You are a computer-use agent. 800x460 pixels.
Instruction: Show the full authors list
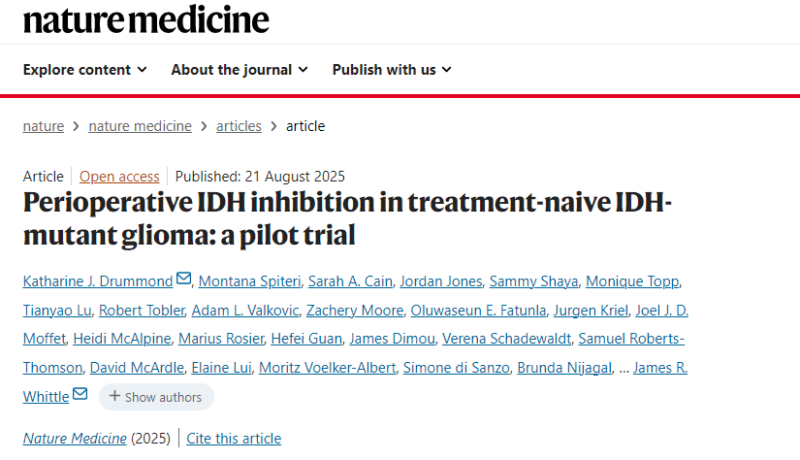[x=156, y=397]
